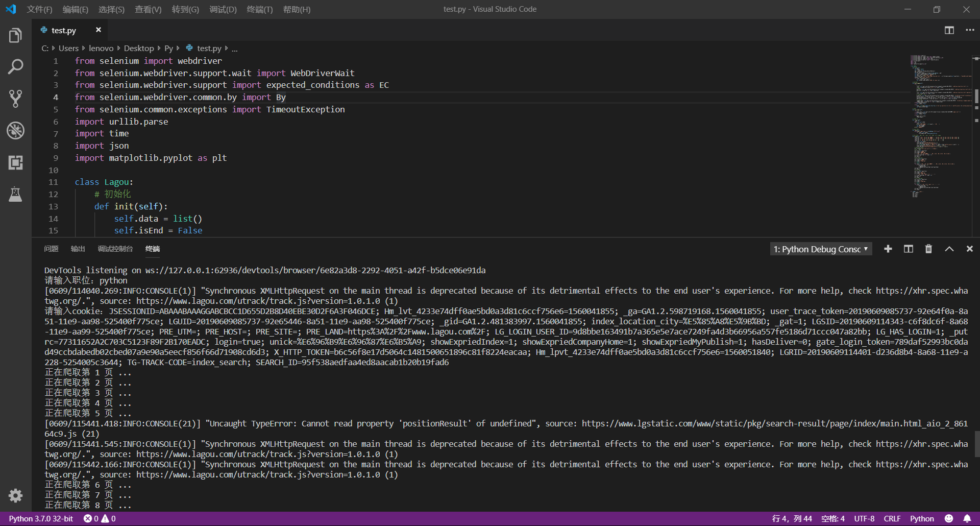This screenshot has height=526, width=980.
Task: Change language mode via Python status item
Action: 922,518
